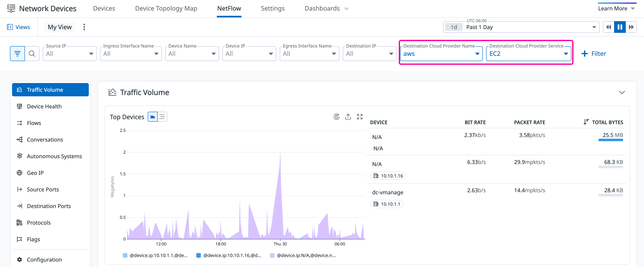Select the Protocols sidebar item
644x267 pixels.
pyautogui.click(x=39, y=222)
